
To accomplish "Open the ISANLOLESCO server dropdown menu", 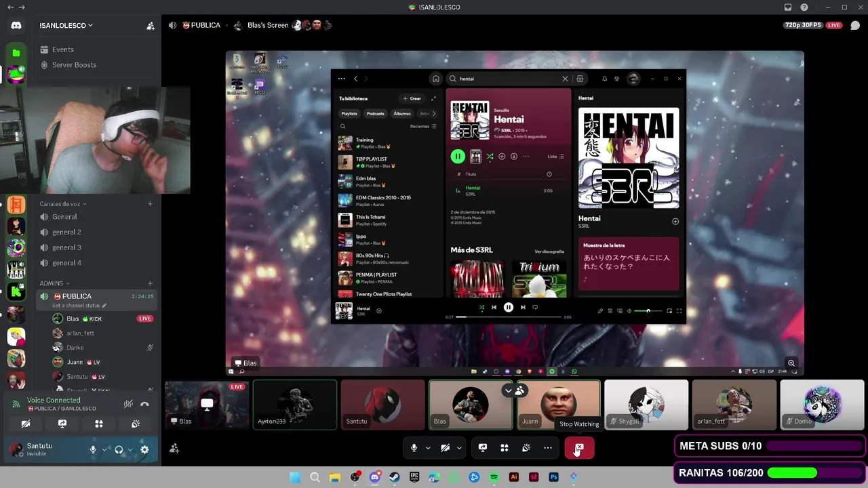I will pos(66,26).
